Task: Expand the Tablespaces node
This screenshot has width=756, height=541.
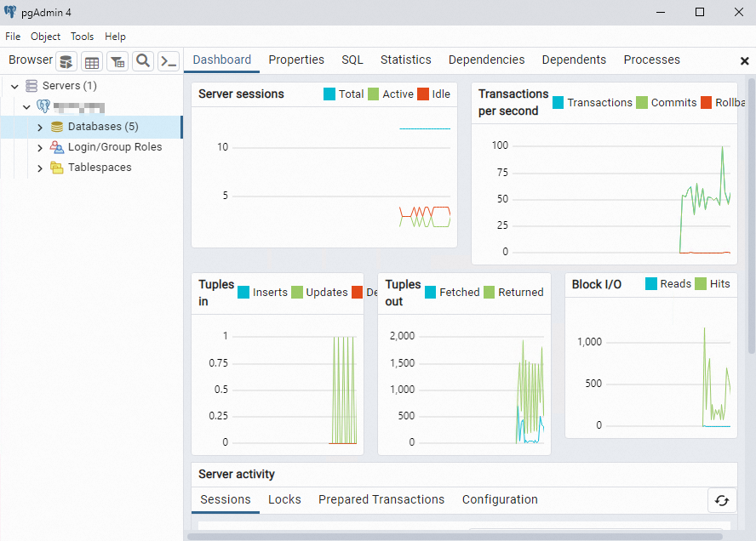Action: (x=40, y=168)
